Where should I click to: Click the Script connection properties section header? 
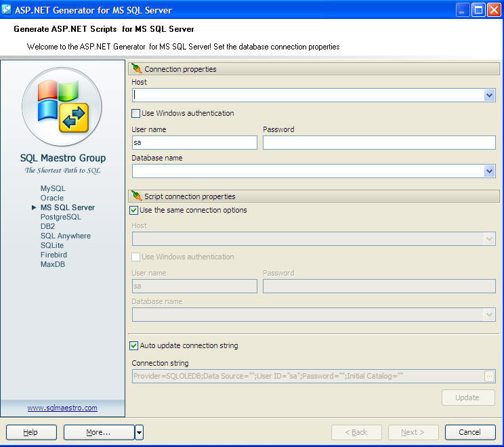[x=314, y=196]
